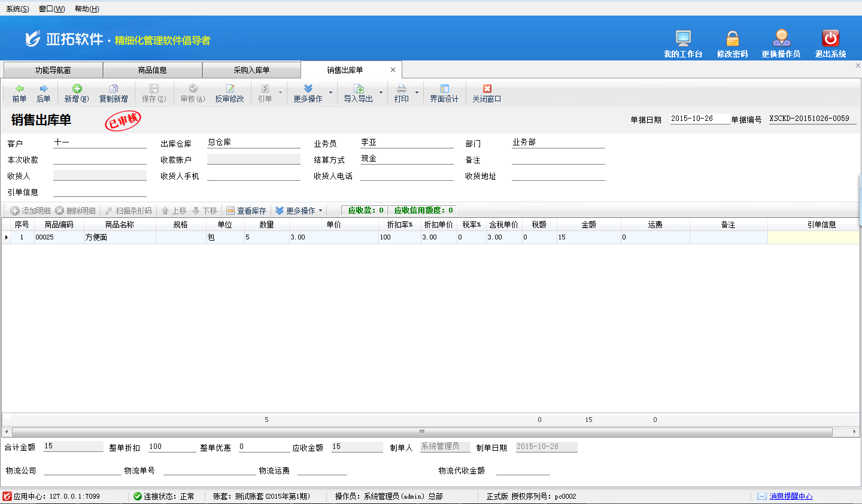The height and width of the screenshot is (504, 862).
Task: Open 我的工作台 from the header
Action: click(x=683, y=38)
